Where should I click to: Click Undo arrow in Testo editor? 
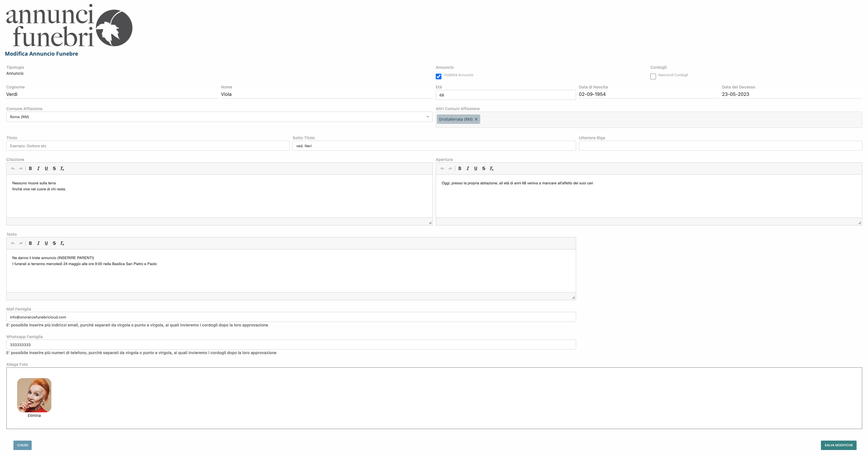click(x=13, y=243)
